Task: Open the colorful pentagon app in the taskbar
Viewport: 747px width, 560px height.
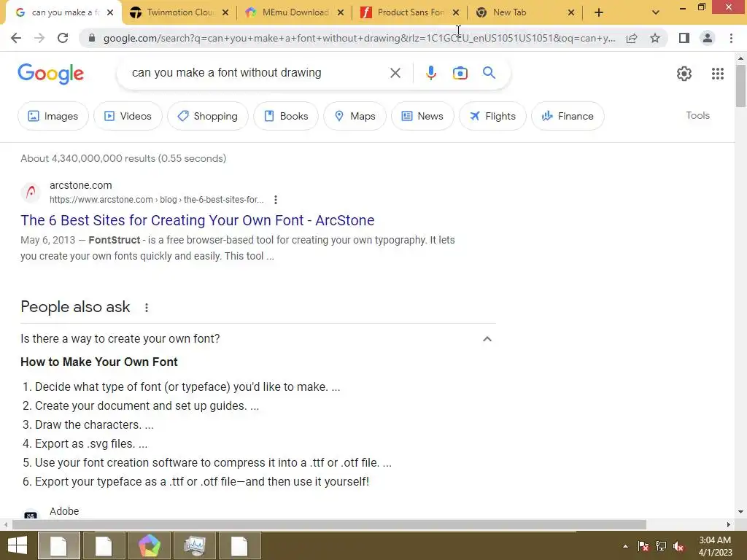Action: point(150,545)
